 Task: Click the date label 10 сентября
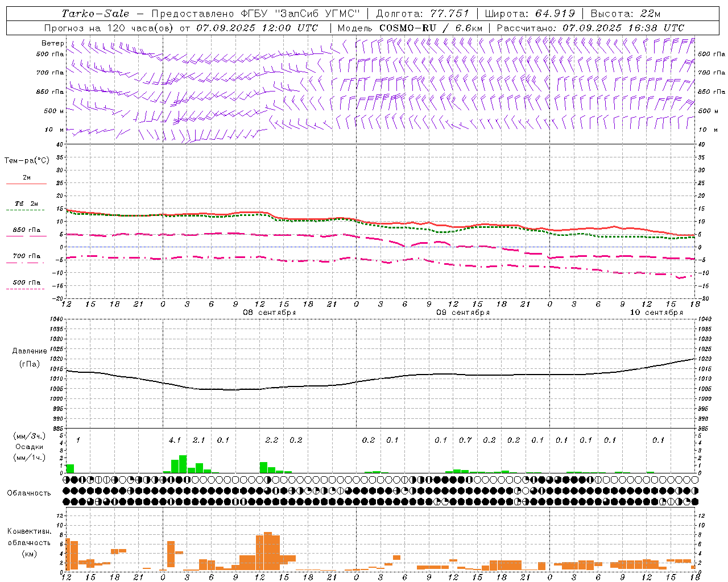pyautogui.click(x=656, y=313)
